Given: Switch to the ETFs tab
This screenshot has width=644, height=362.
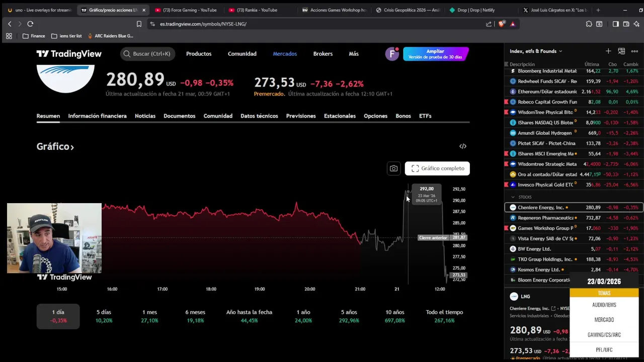Looking at the screenshot, I should click(x=425, y=116).
